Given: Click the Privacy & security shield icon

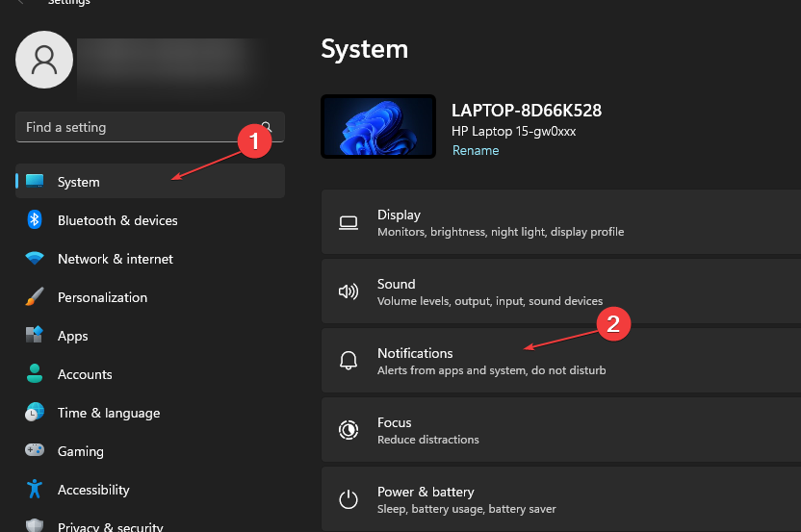Looking at the screenshot, I should [x=35, y=526].
